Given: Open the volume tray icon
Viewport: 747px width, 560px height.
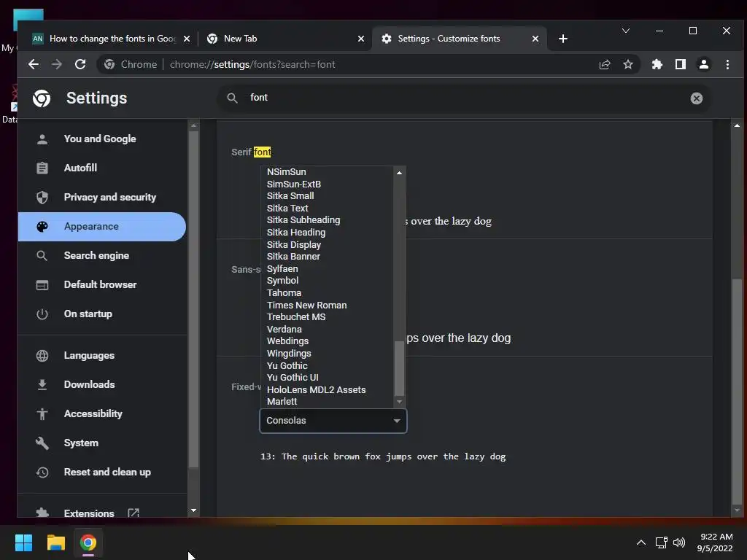Looking at the screenshot, I should (679, 542).
